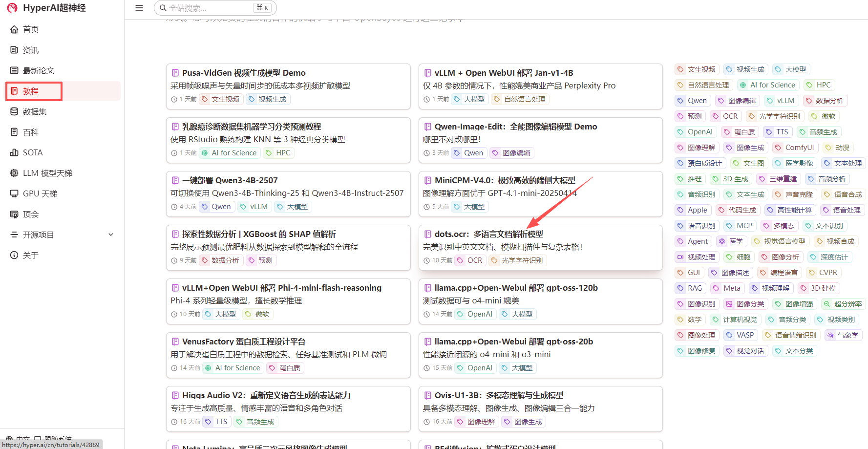Image resolution: width=868 pixels, height=449 pixels.
Task: Open Pusa-VidGen 视频生成模型 Demo tutorial
Action: 244,73
